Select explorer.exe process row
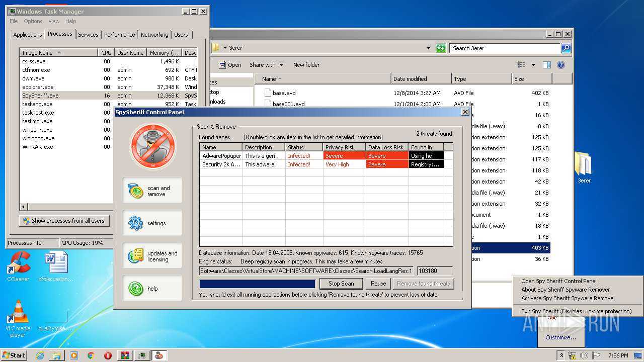Viewport: 644px width, 362px height. pyautogui.click(x=108, y=87)
